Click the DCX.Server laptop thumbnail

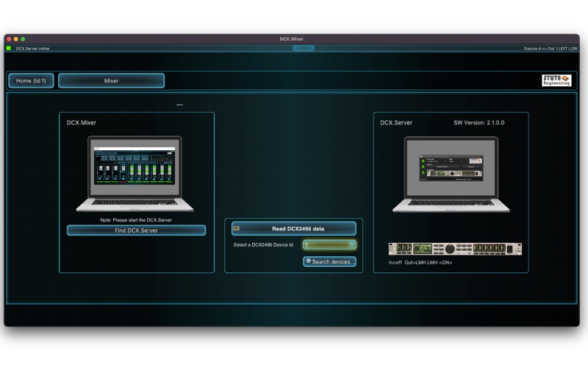pos(451,174)
